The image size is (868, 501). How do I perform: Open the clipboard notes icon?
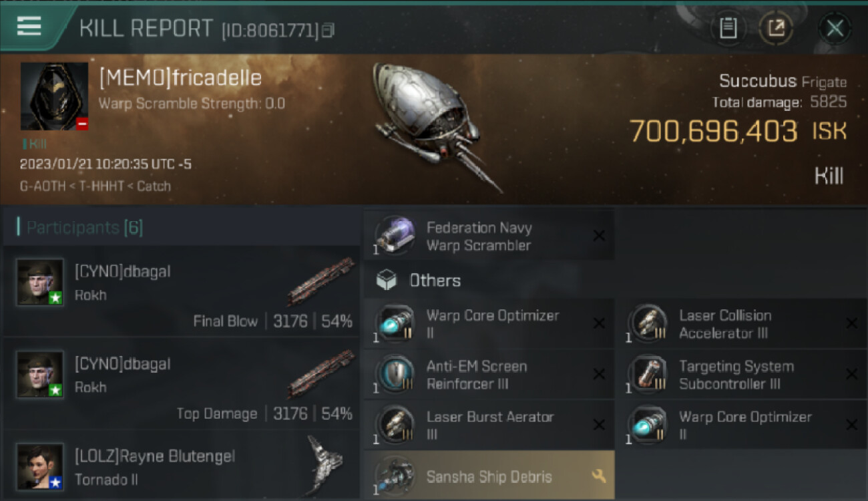[x=728, y=28]
